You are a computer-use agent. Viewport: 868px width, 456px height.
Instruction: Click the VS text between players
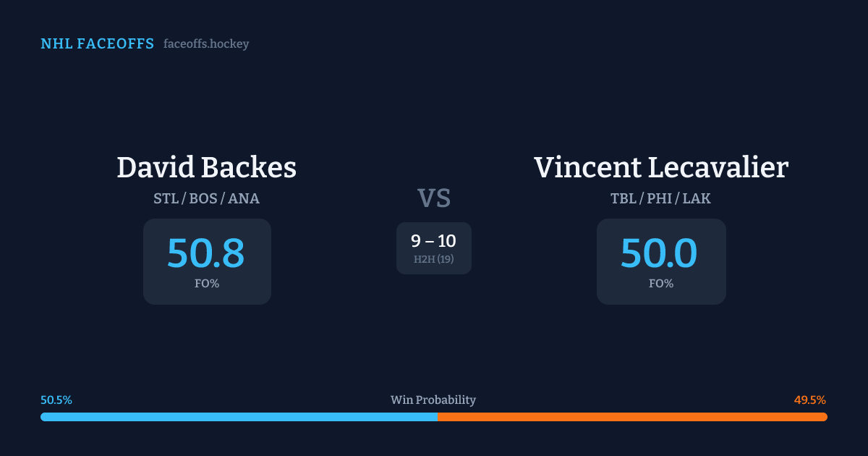coord(434,198)
